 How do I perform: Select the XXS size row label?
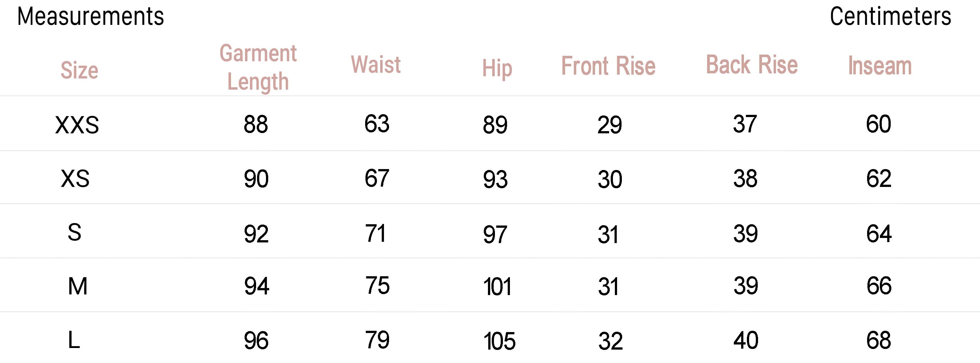click(x=77, y=125)
